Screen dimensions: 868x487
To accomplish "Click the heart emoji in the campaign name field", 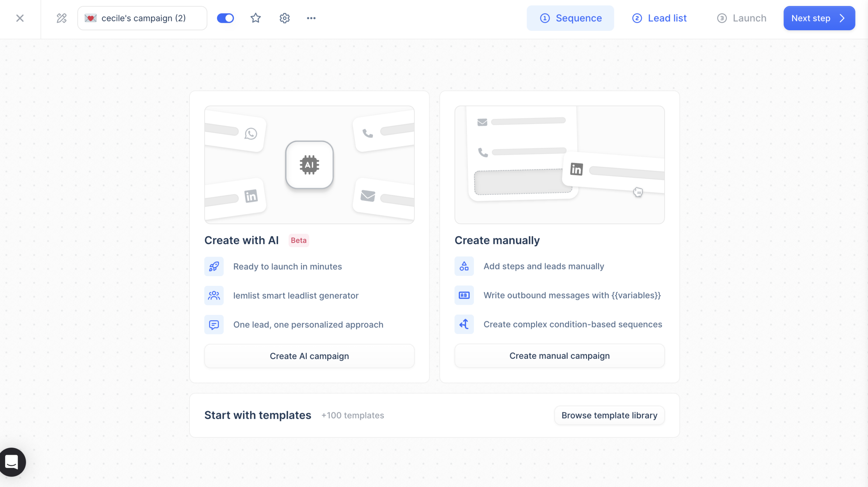I will tap(91, 18).
